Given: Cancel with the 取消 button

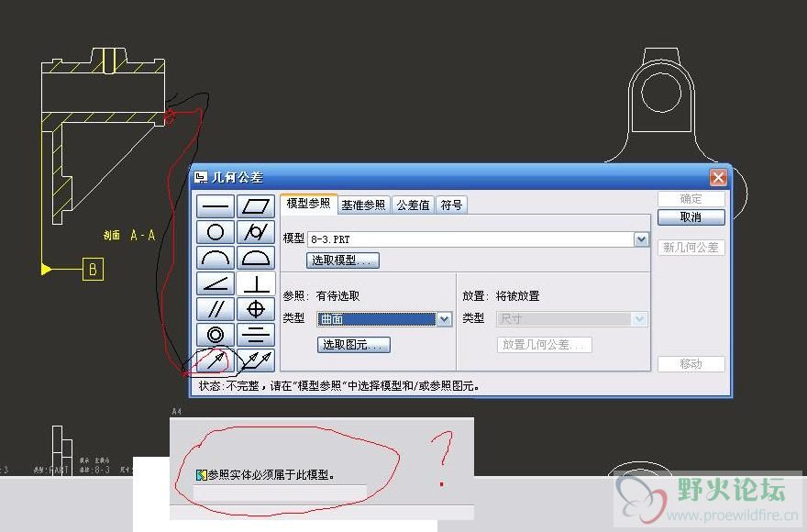Looking at the screenshot, I should pyautogui.click(x=691, y=217).
